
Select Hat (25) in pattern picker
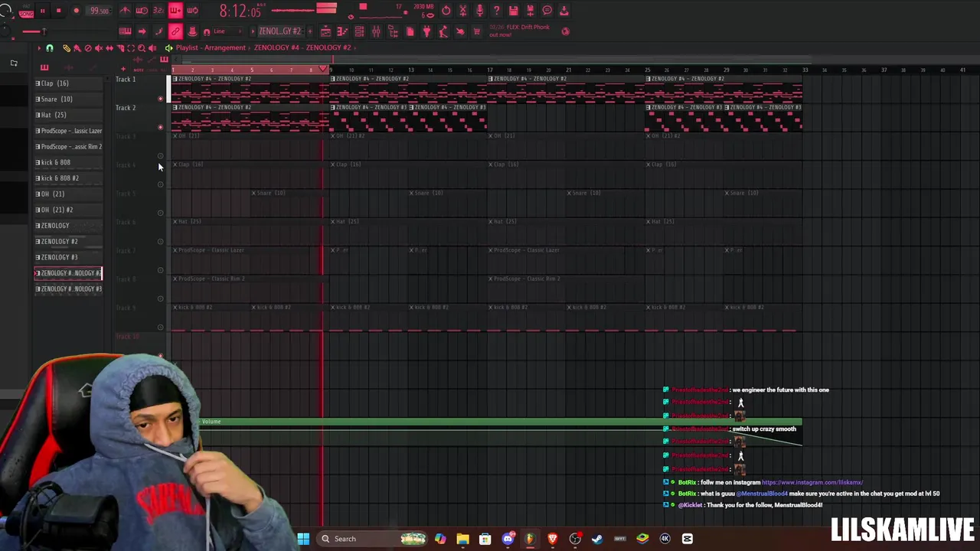tap(67, 115)
